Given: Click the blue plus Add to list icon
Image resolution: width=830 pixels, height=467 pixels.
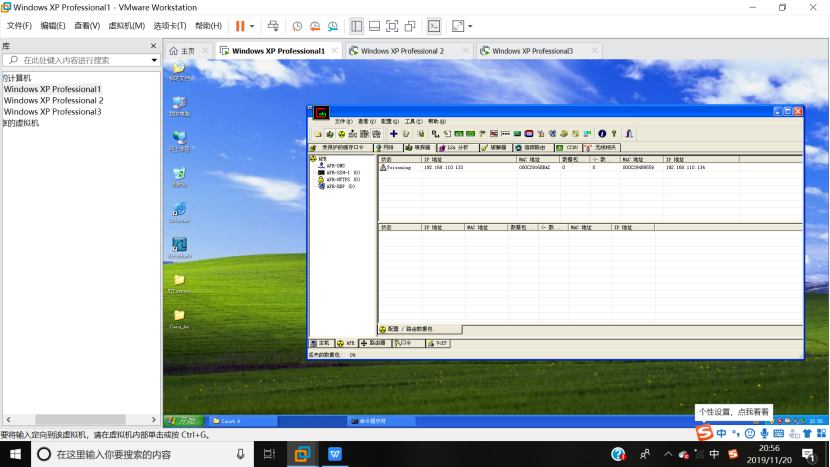Looking at the screenshot, I should (393, 134).
